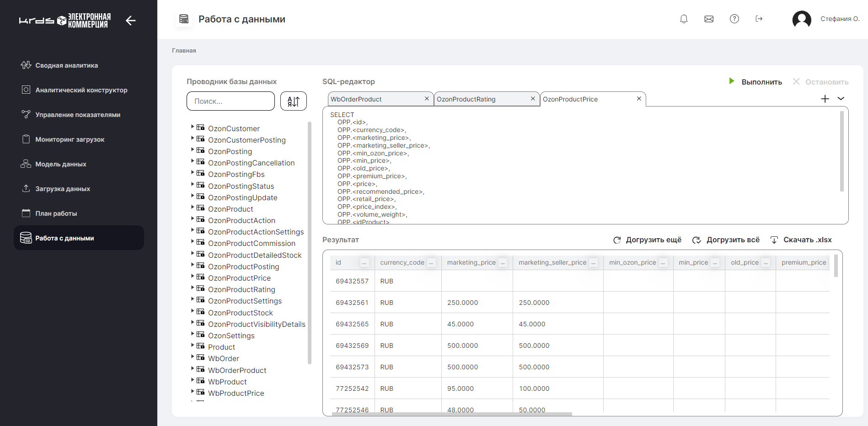The width and height of the screenshot is (868, 426).
Task: Click the logout icon in header
Action: pos(759,19)
